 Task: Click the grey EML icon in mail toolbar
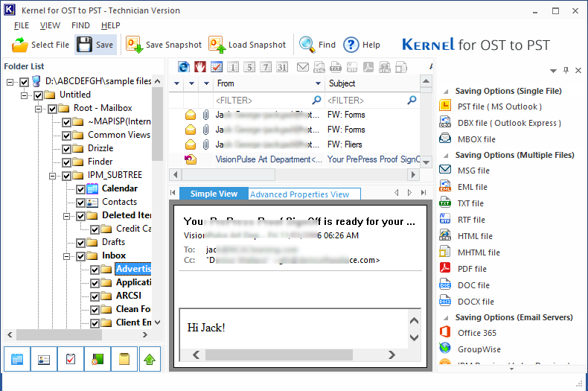[x=319, y=67]
